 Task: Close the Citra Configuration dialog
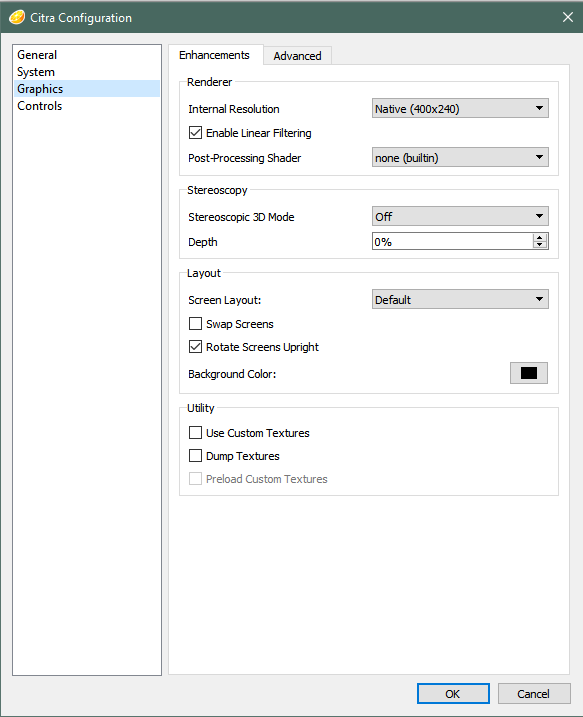click(x=567, y=17)
